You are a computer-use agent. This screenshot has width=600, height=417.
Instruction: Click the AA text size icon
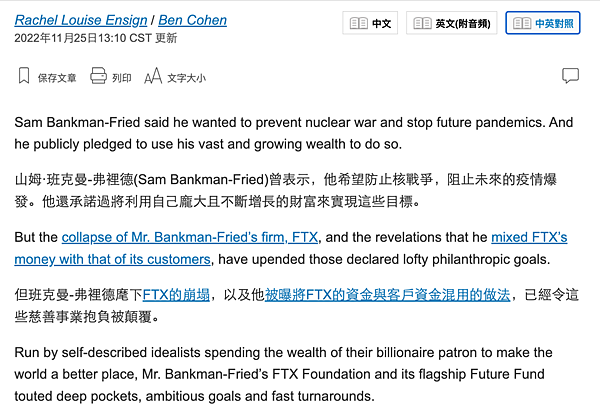click(152, 76)
